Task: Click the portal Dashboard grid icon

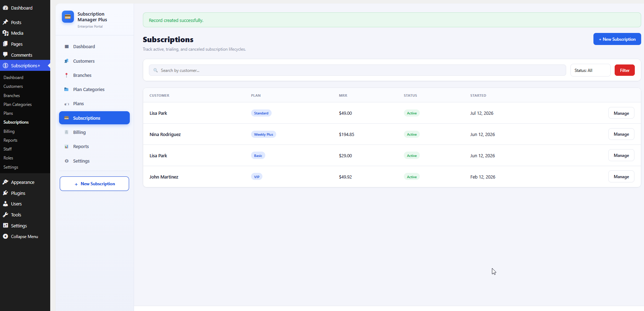Action: tap(66, 46)
